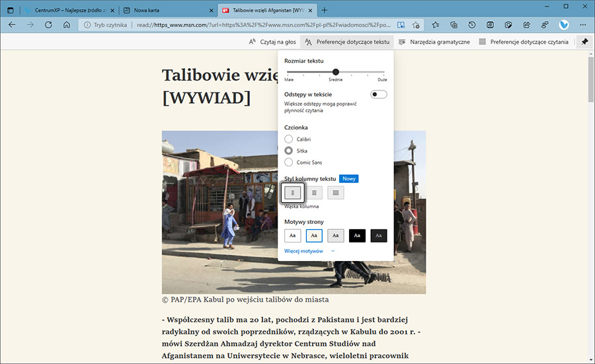
Task: Adjust the Rozmiar tekstu slider handle
Action: pyautogui.click(x=336, y=71)
